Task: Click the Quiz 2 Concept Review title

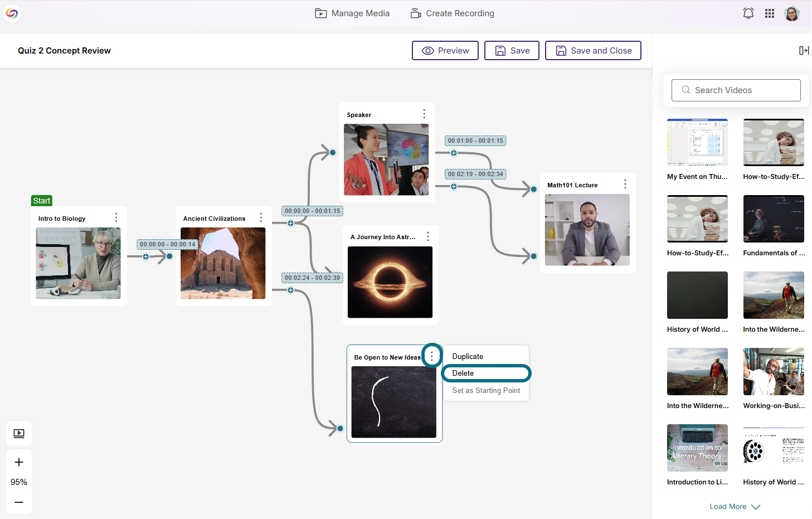Action: point(64,51)
